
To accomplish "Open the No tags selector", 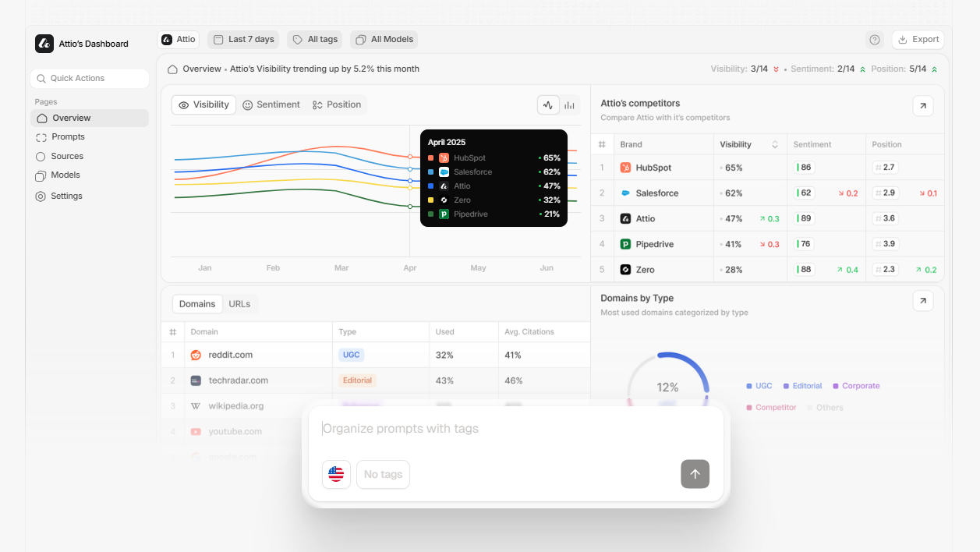I will tap(383, 474).
